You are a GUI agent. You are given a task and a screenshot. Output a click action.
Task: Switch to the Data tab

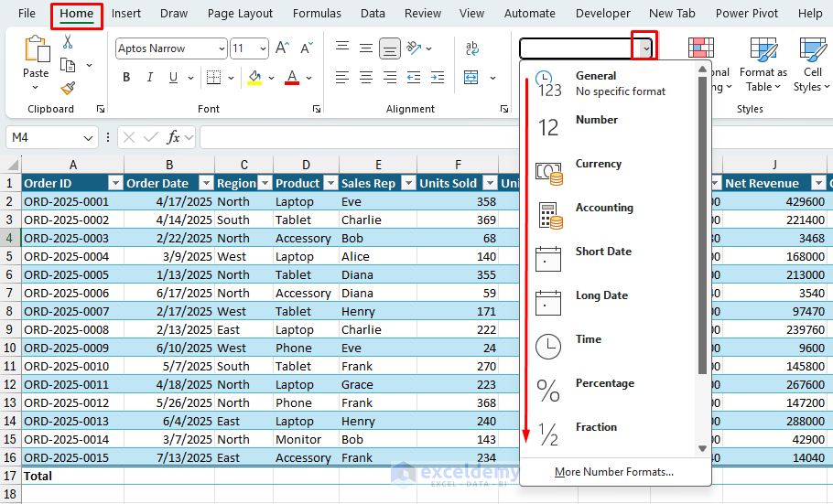[x=373, y=14]
